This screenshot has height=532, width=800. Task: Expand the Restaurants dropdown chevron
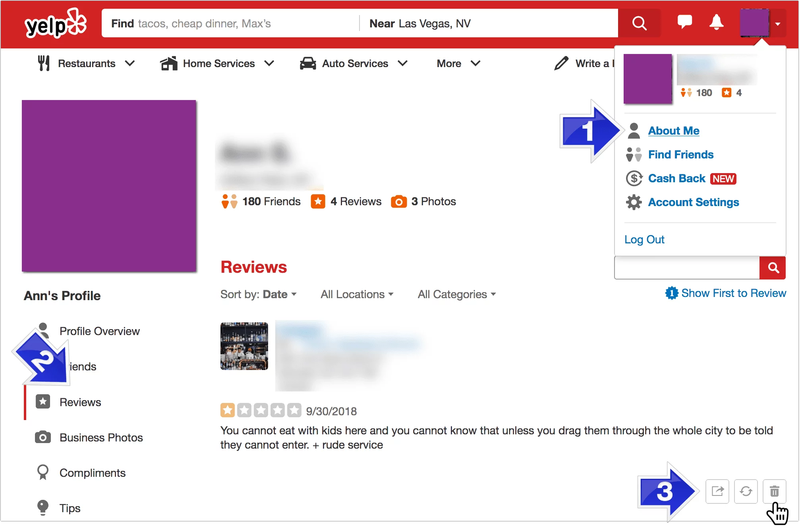pos(130,63)
